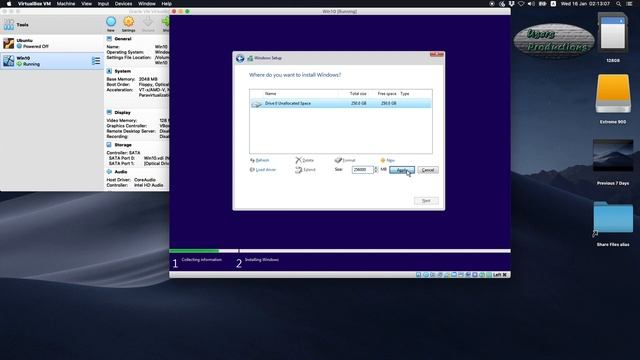This screenshot has width=640, height=360.
Task: Click the Name column header
Action: [x=270, y=94]
